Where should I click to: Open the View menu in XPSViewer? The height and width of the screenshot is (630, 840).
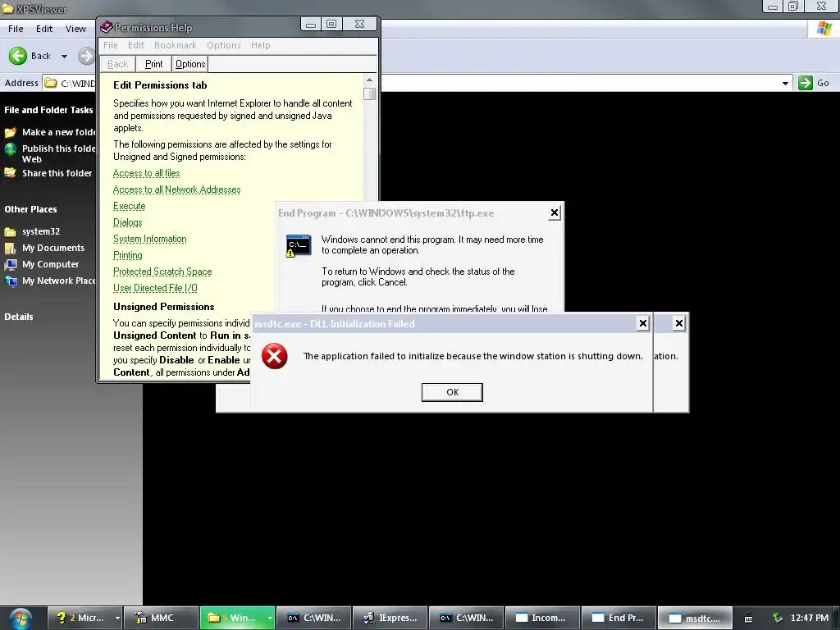[x=75, y=29]
